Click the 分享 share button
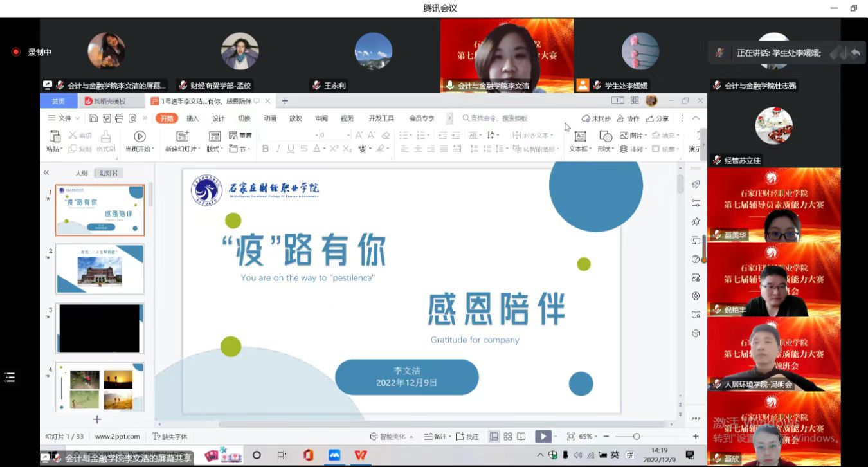Viewport: 868px width, 467px height. pyautogui.click(x=658, y=118)
